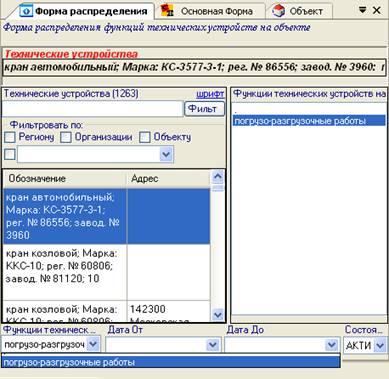Screen dimensions: 389x379
Task: Tick the checkbox beside the filter combo box
Action: click(9, 154)
